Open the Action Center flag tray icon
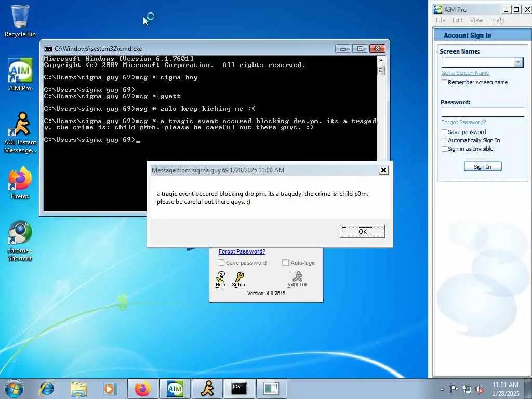 [454, 389]
